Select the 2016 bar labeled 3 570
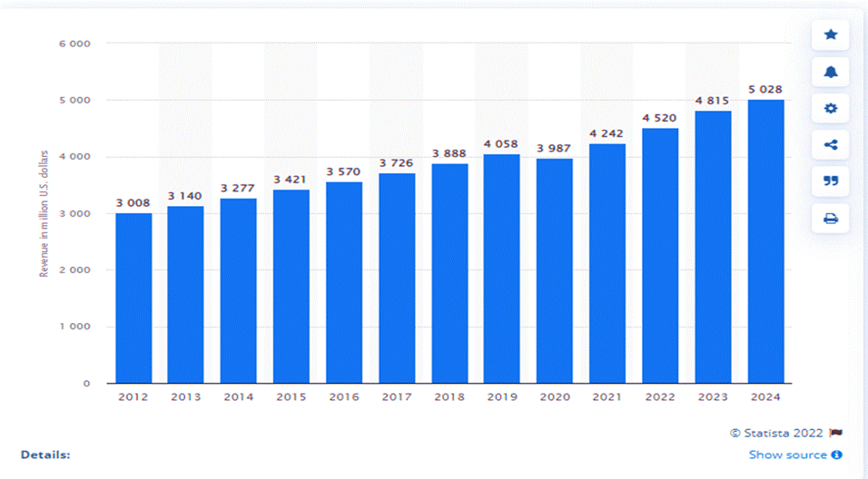This screenshot has height=479, width=868. (x=344, y=283)
